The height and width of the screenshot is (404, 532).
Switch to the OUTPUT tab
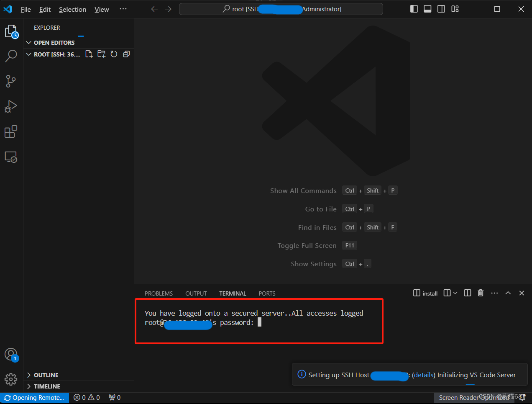point(196,293)
